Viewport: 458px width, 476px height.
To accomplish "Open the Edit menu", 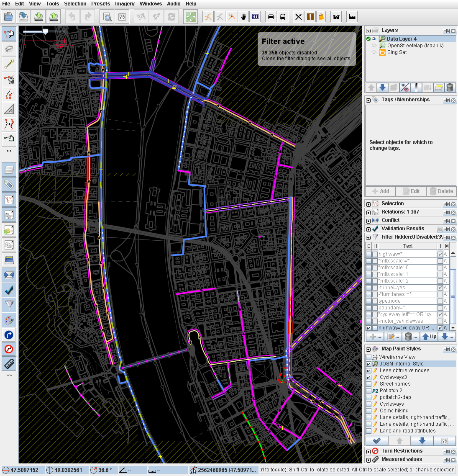I will (19, 4).
